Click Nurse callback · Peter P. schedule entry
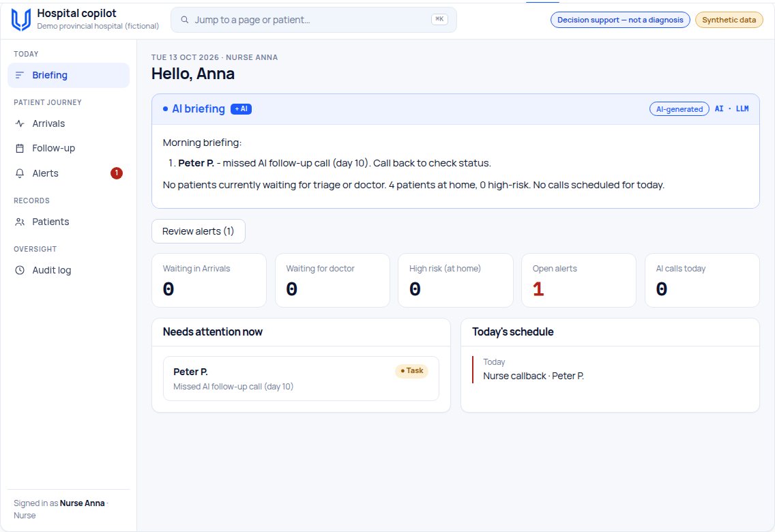The width and height of the screenshot is (775, 532). coord(533,376)
